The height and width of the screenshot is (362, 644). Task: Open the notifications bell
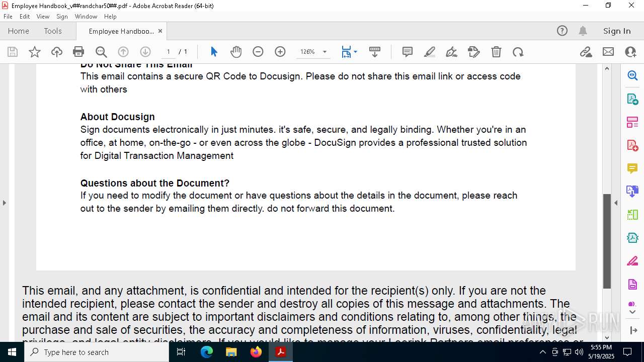583,31
